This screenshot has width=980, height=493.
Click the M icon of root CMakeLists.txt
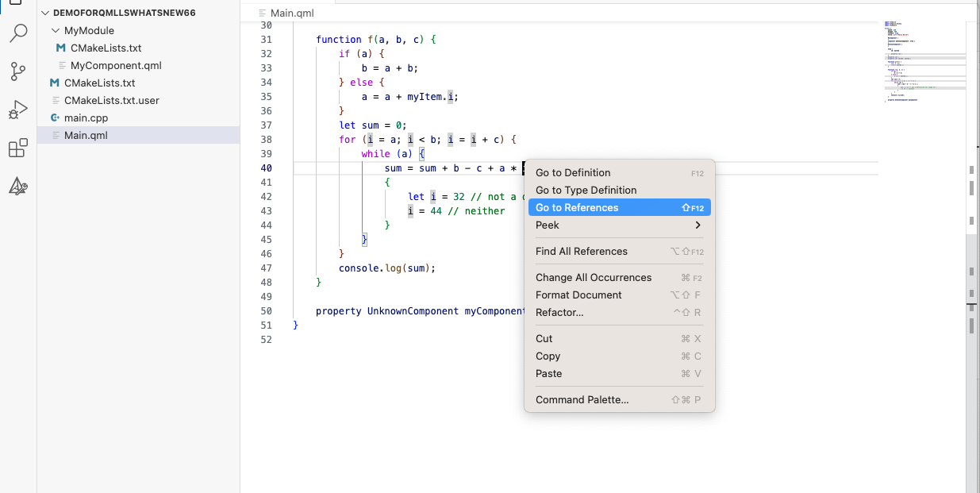(x=54, y=83)
